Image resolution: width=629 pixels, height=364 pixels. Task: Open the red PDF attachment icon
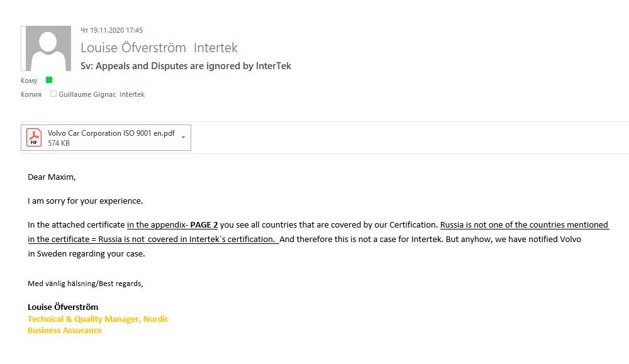(x=34, y=138)
